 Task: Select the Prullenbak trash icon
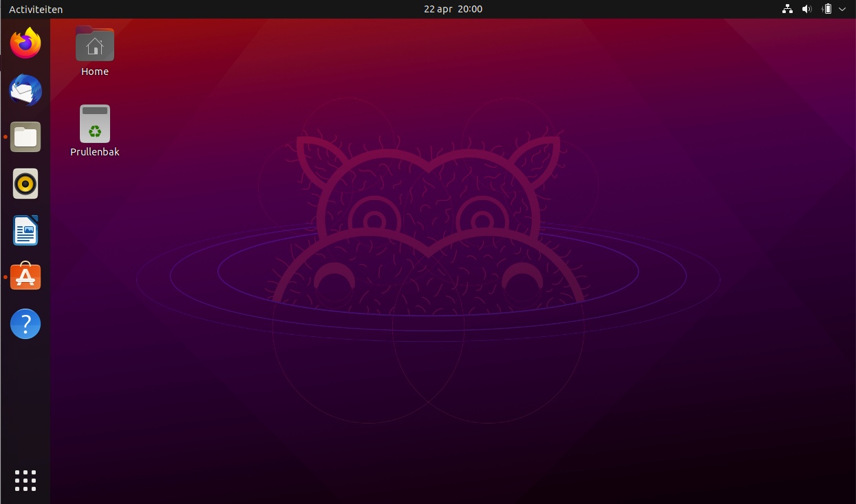[x=95, y=124]
